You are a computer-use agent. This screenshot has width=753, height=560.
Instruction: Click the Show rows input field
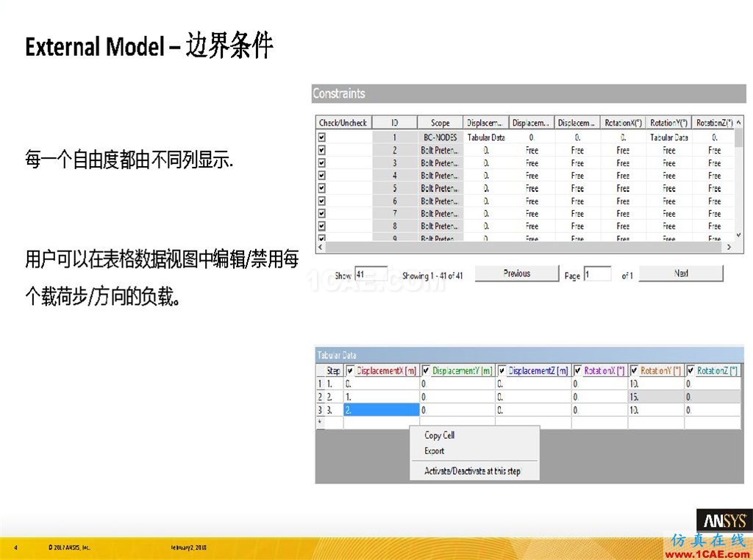371,275
